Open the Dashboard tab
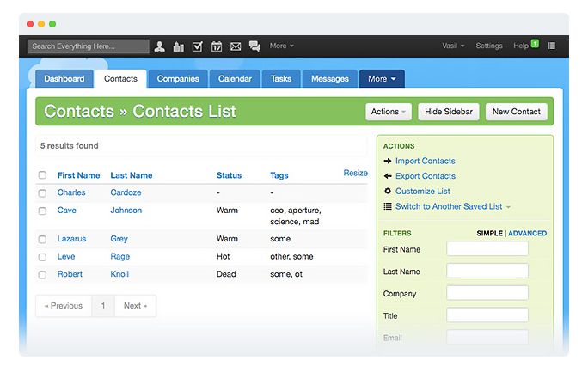The image size is (588, 391). point(64,79)
